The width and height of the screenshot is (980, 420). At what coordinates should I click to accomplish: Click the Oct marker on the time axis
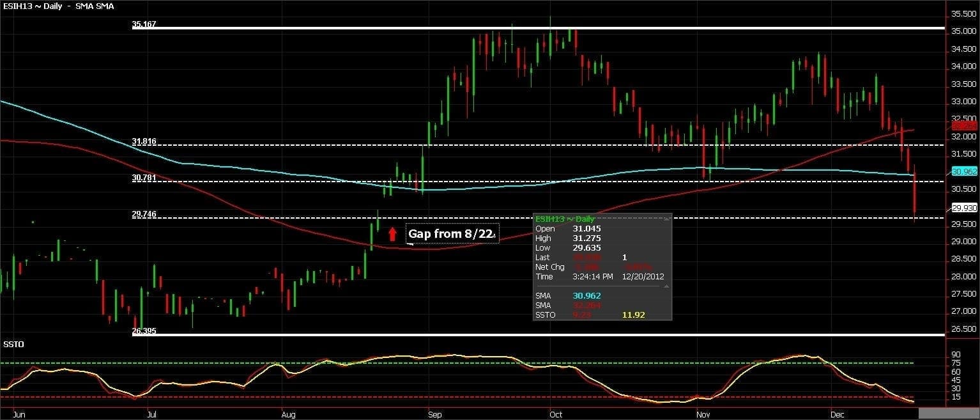pos(555,414)
